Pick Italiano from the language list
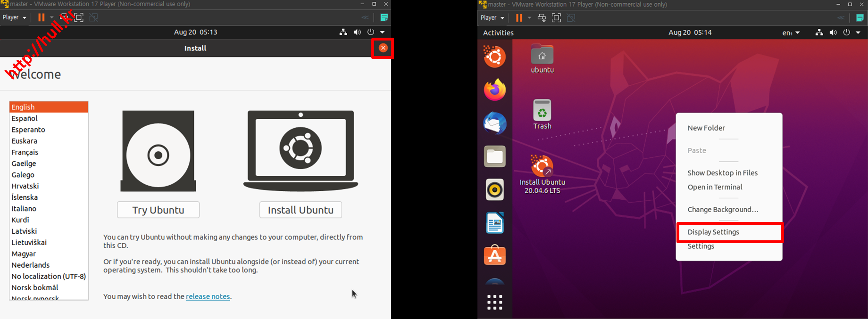868x319 pixels. (49, 209)
